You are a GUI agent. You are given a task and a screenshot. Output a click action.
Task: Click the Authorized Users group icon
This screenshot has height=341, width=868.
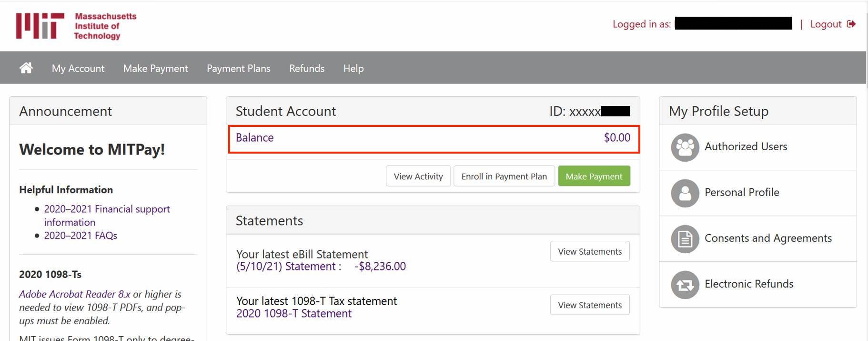pyautogui.click(x=685, y=147)
